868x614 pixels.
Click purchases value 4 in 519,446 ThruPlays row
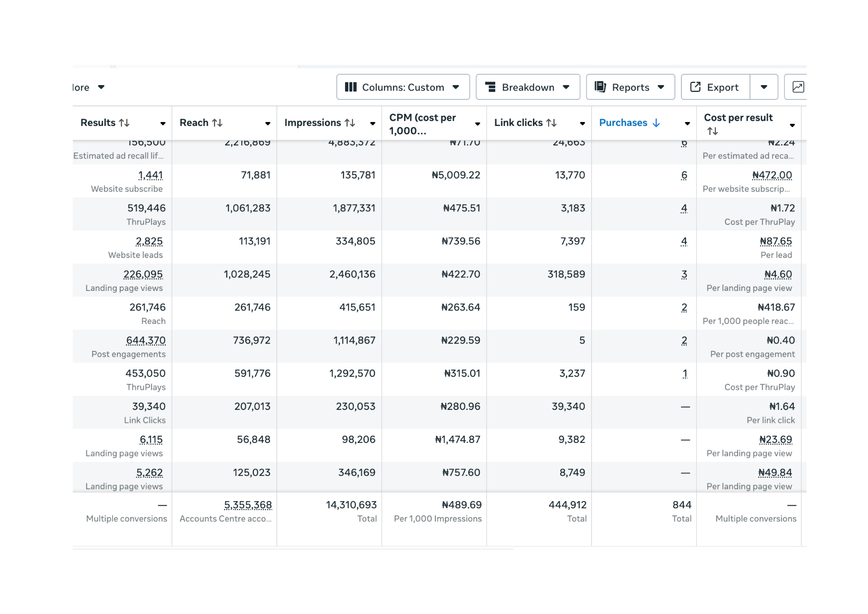[x=684, y=208]
